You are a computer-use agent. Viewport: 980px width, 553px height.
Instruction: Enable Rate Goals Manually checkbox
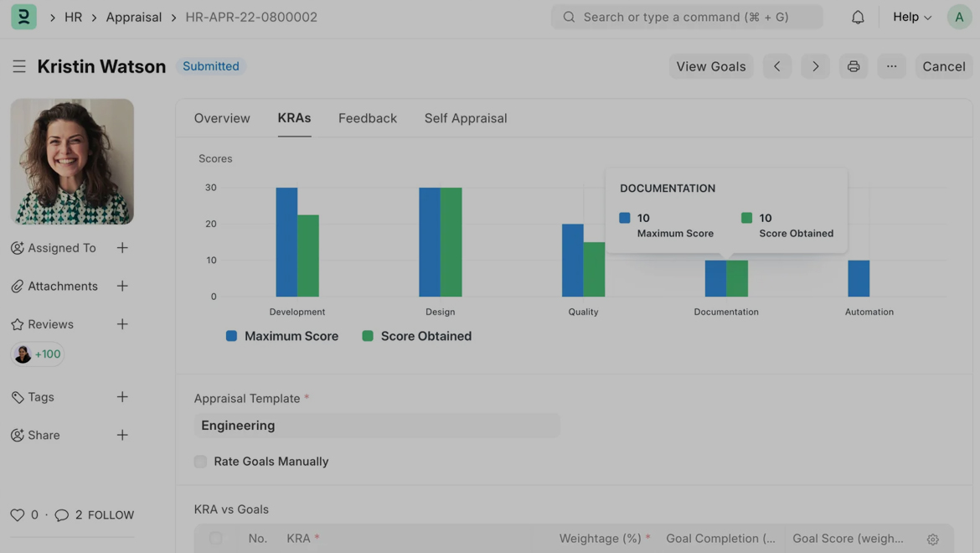tap(200, 462)
